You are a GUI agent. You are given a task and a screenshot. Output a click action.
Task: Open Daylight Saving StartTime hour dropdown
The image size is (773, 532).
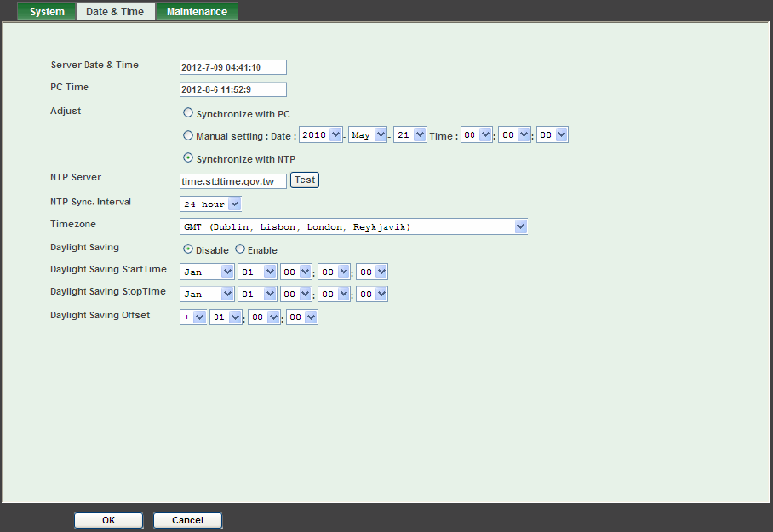(295, 272)
